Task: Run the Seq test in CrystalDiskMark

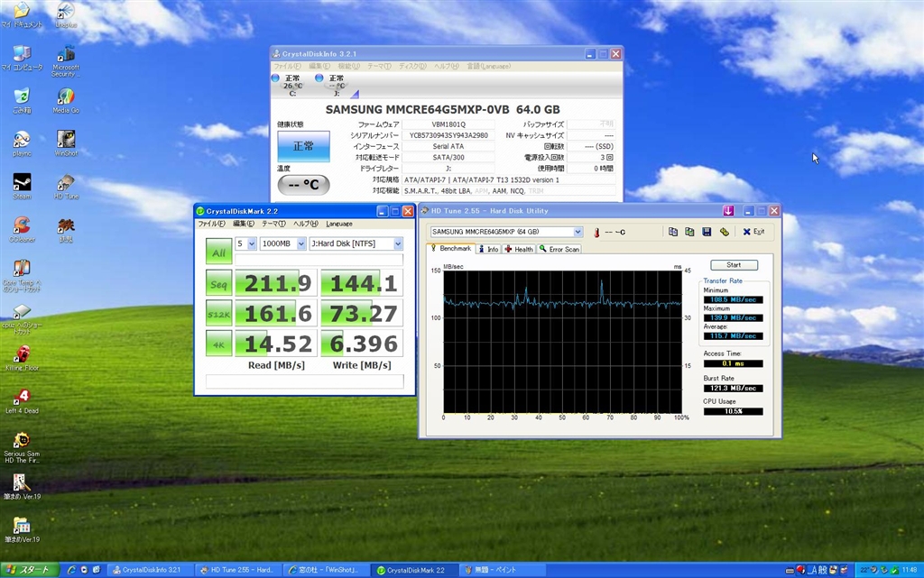Action: (218, 284)
